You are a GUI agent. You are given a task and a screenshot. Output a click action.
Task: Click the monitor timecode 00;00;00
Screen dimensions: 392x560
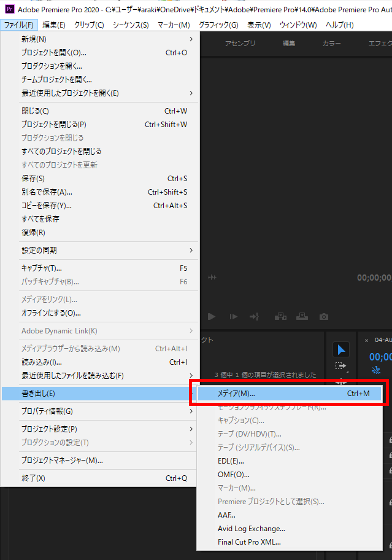tap(374, 278)
